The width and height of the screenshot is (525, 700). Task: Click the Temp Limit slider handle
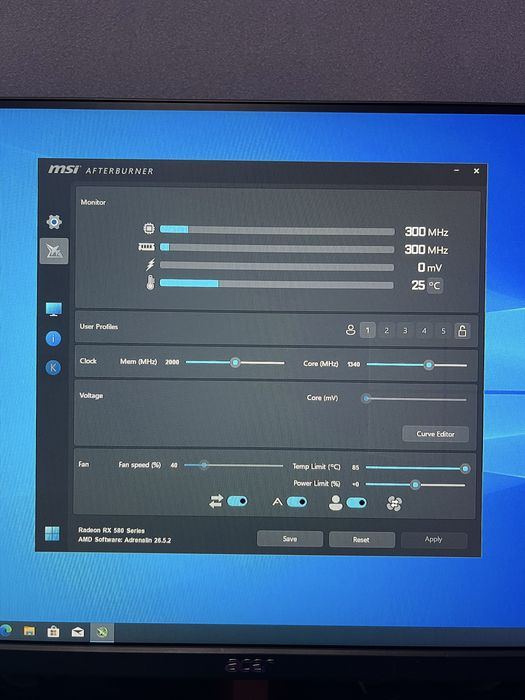(465, 469)
